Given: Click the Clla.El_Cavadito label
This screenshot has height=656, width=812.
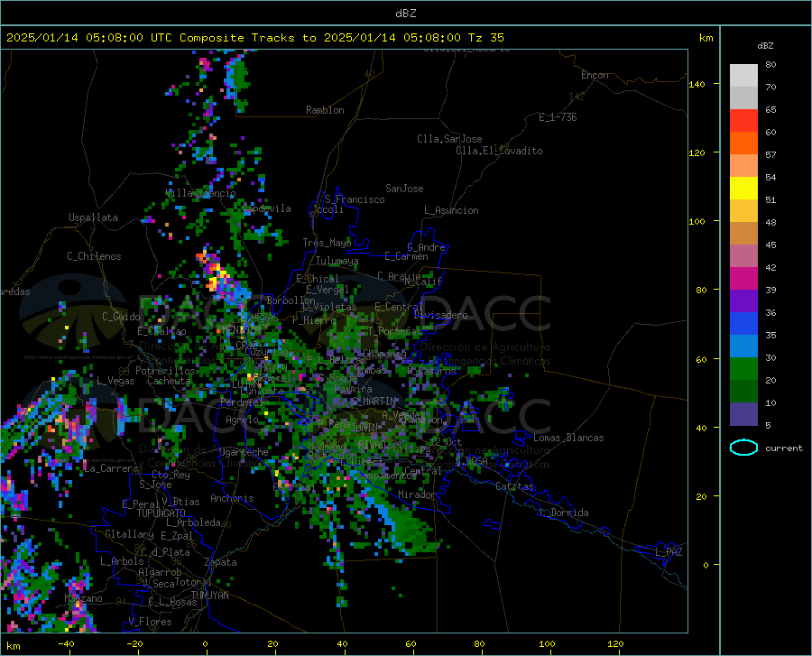Looking at the screenshot, I should [x=499, y=151].
